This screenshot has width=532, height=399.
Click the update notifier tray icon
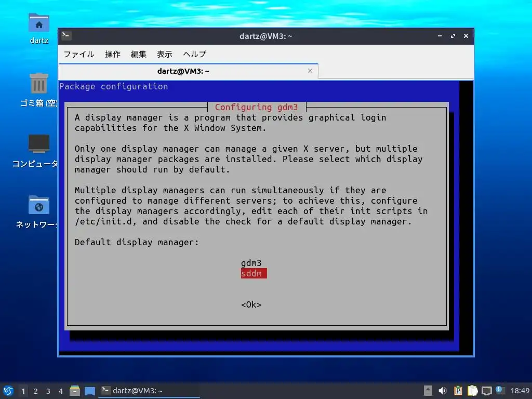500,390
